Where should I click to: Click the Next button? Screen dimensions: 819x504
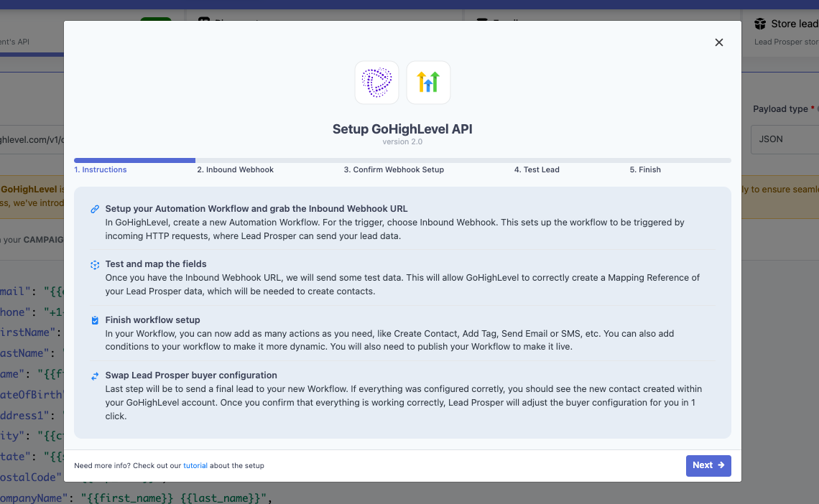(x=708, y=465)
